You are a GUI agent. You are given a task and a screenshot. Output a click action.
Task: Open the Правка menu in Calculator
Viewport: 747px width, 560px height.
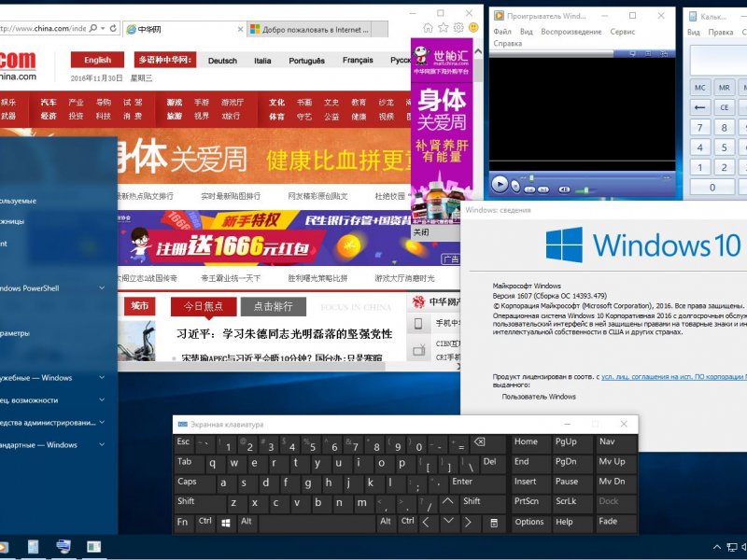click(x=720, y=32)
